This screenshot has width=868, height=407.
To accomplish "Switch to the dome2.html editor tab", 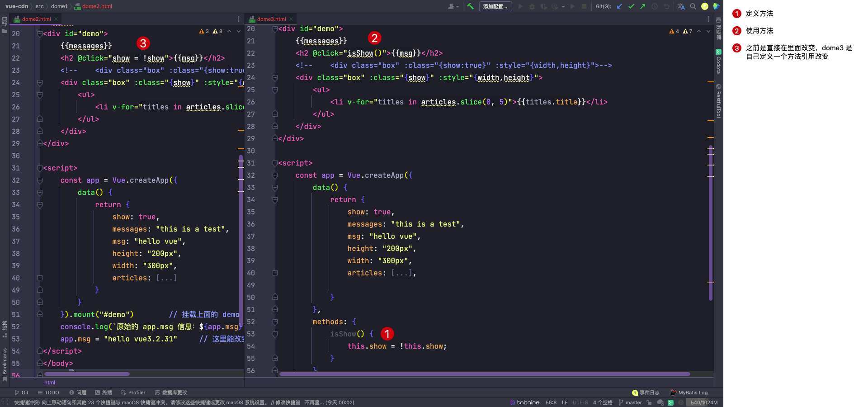I will click(x=36, y=19).
